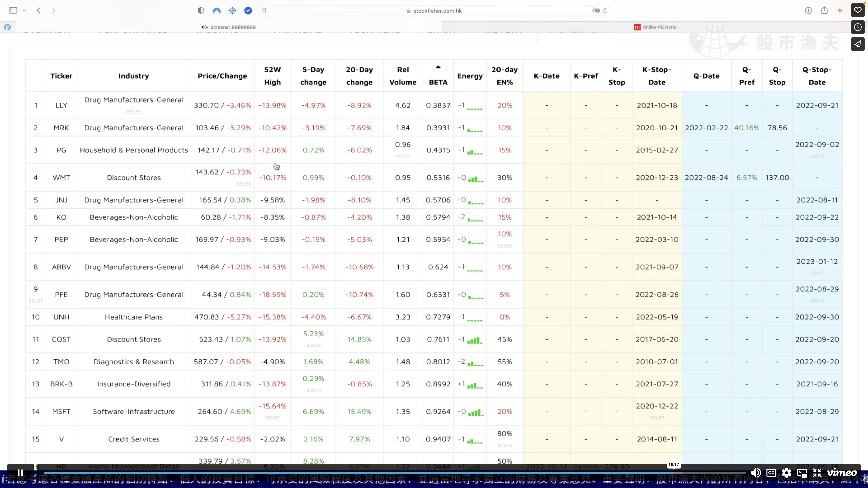This screenshot has width=868, height=488.
Task: Select the BRK-B ticker cell
Action: (x=61, y=384)
